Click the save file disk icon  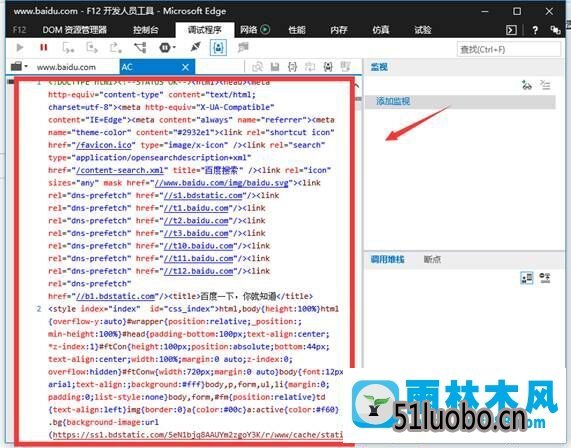(x=275, y=67)
